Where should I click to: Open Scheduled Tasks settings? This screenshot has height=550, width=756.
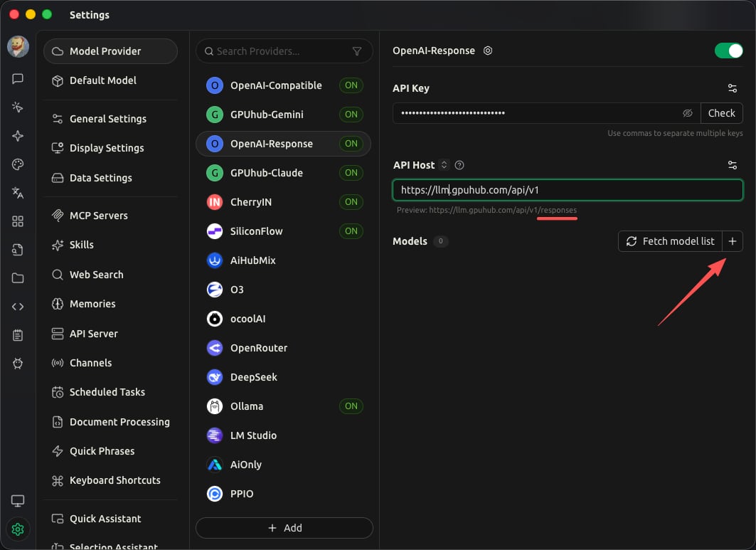pos(110,392)
